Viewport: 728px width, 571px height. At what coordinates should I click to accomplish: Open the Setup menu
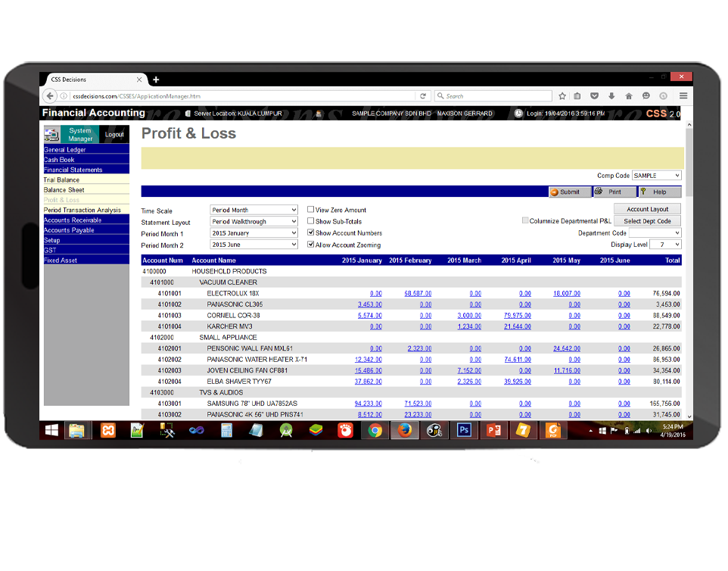pyautogui.click(x=86, y=240)
